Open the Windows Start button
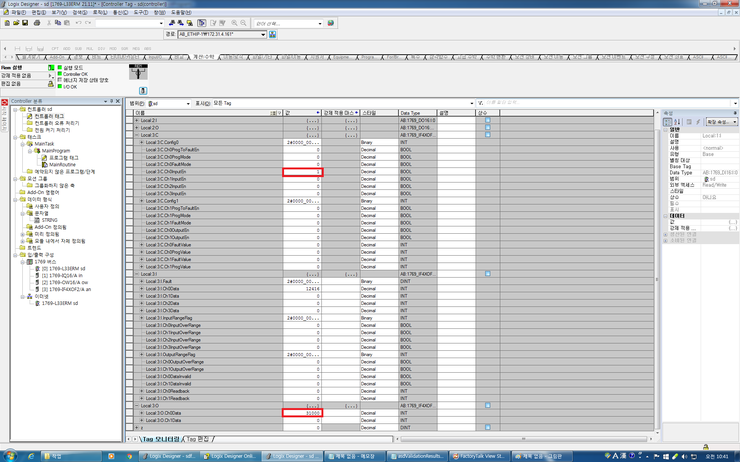The image size is (740, 462). click(x=9, y=456)
